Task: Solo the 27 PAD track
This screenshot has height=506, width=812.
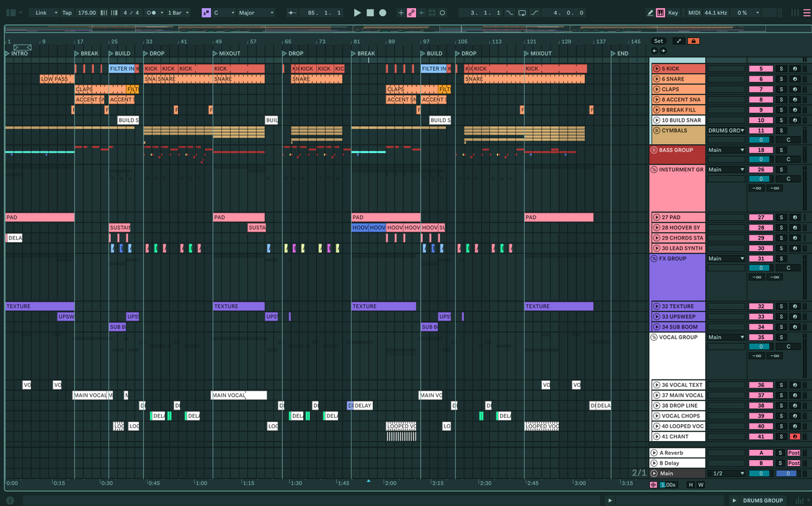Action: pyautogui.click(x=781, y=217)
